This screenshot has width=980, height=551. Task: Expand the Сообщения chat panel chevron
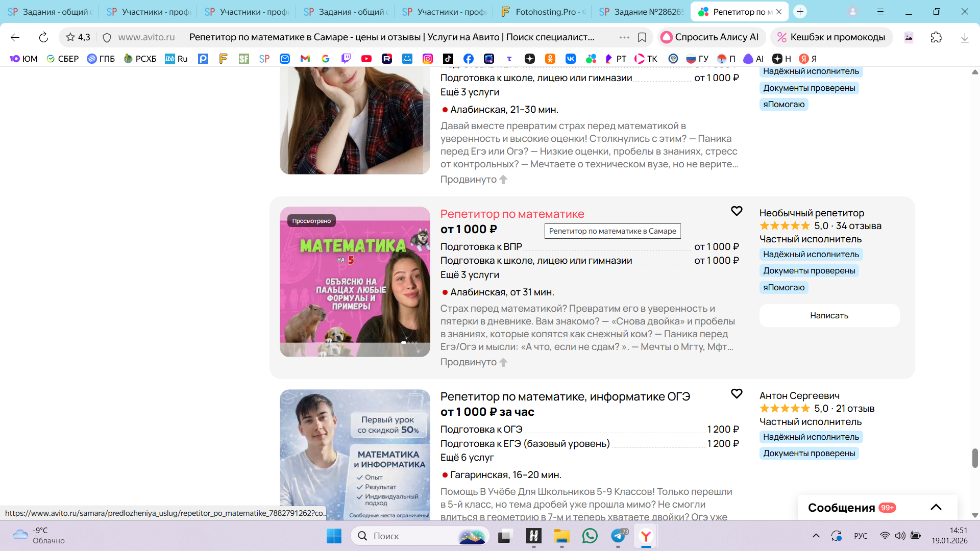tap(936, 507)
